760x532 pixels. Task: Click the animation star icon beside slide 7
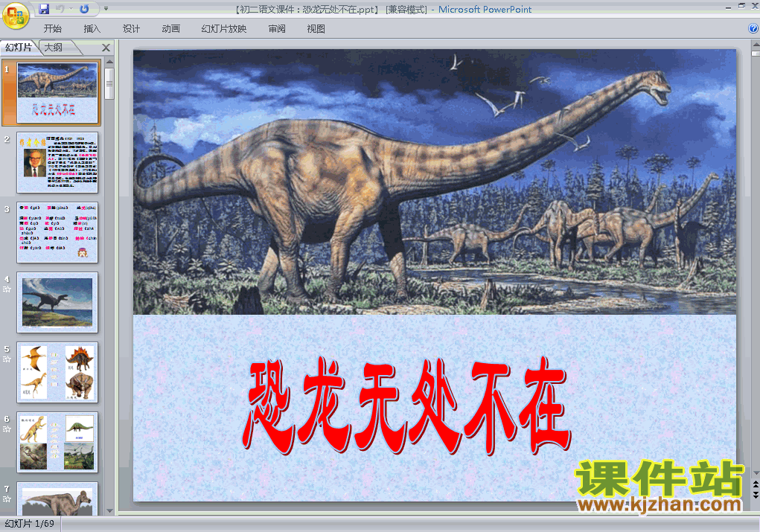click(7, 499)
